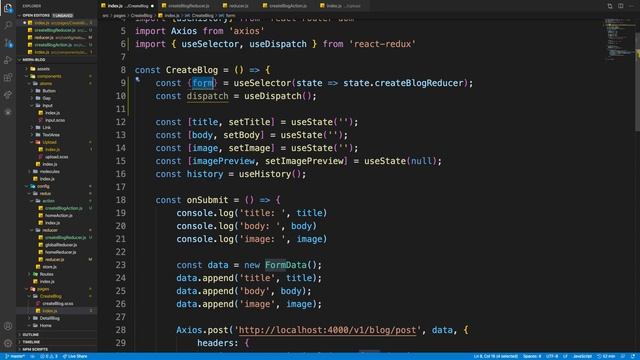Click the 'FormData' word on line 23
Image resolution: width=640 pixels, height=360 pixels.
[x=286, y=265]
